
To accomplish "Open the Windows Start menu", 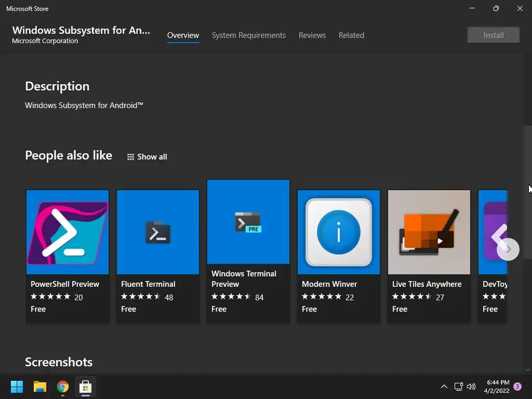I will click(17, 387).
